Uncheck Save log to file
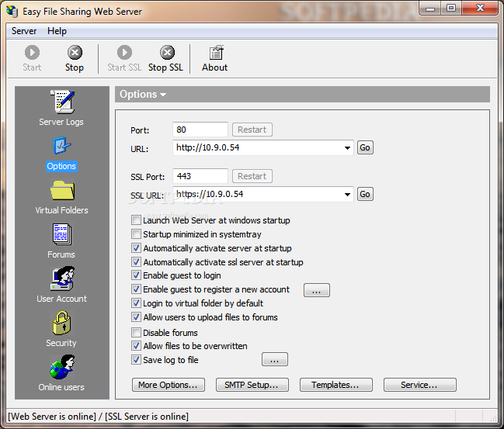 coord(136,360)
